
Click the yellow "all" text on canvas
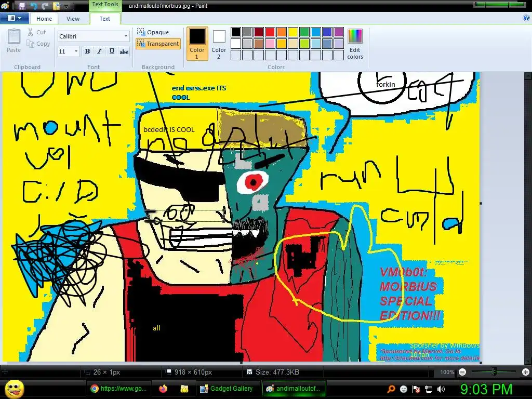click(x=156, y=328)
